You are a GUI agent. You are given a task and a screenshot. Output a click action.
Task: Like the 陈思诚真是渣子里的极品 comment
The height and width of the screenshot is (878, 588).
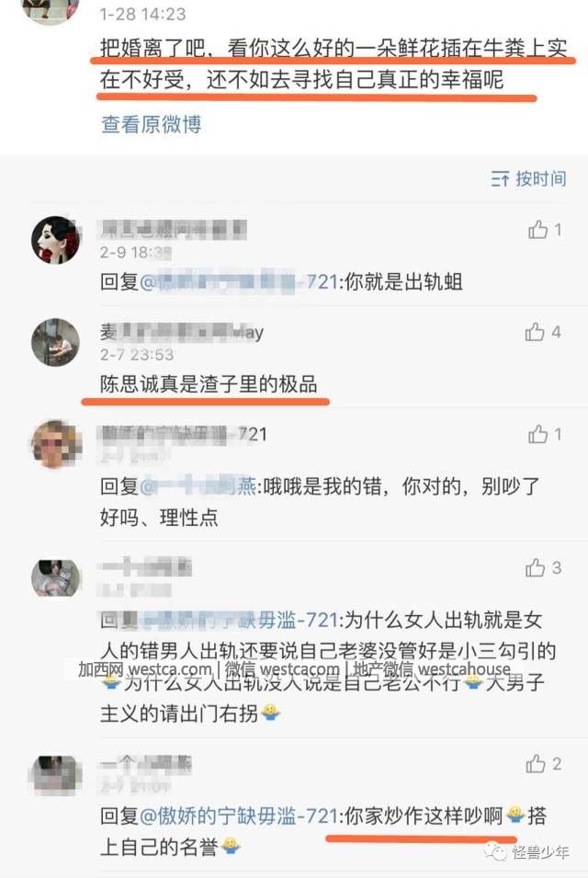tap(543, 332)
